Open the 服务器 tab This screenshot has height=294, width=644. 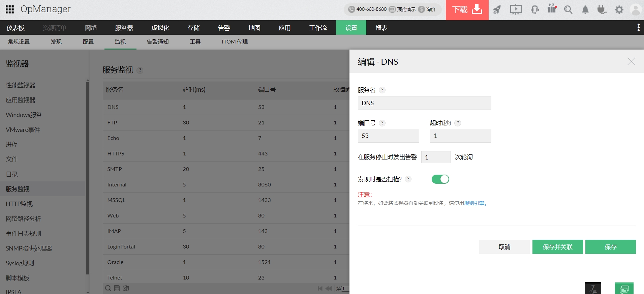click(x=124, y=28)
